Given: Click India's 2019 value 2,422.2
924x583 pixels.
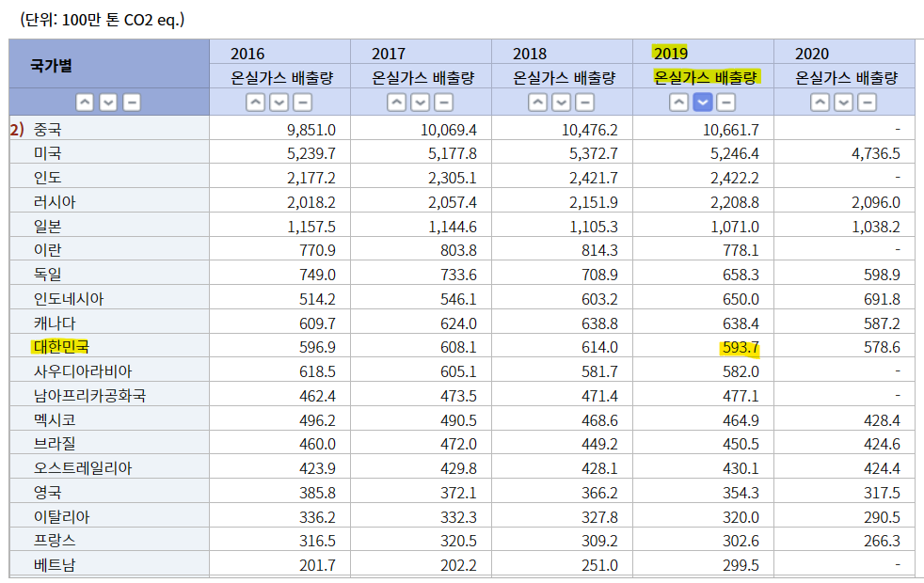Looking at the screenshot, I should tap(734, 178).
